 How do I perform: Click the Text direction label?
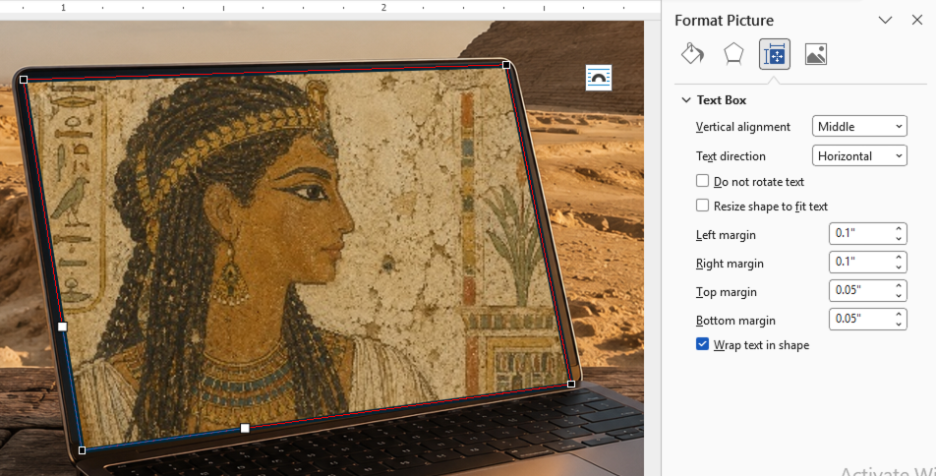pos(731,156)
